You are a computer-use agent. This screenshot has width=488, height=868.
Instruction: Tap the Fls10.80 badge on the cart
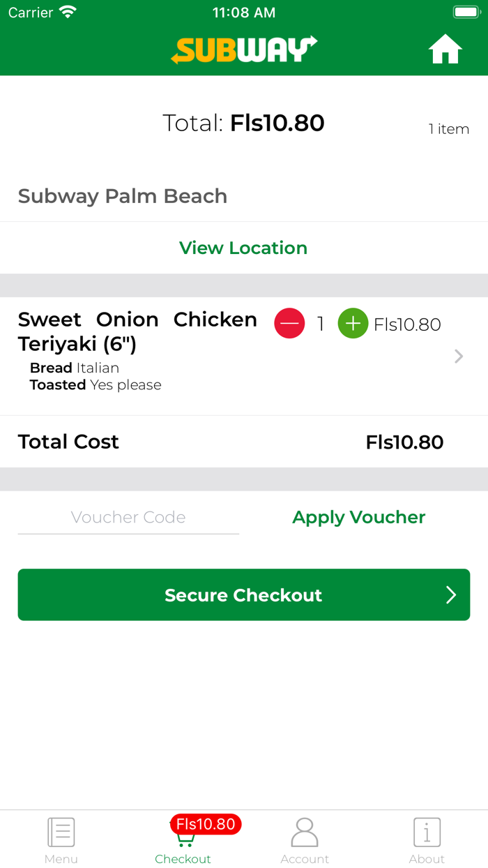pos(206,824)
